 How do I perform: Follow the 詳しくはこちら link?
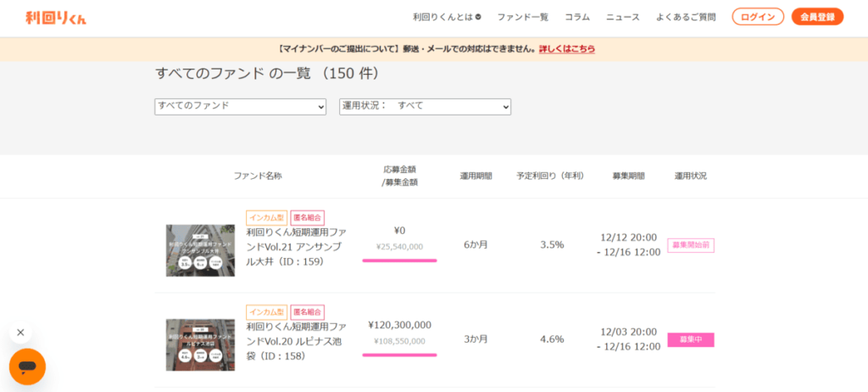click(567, 49)
